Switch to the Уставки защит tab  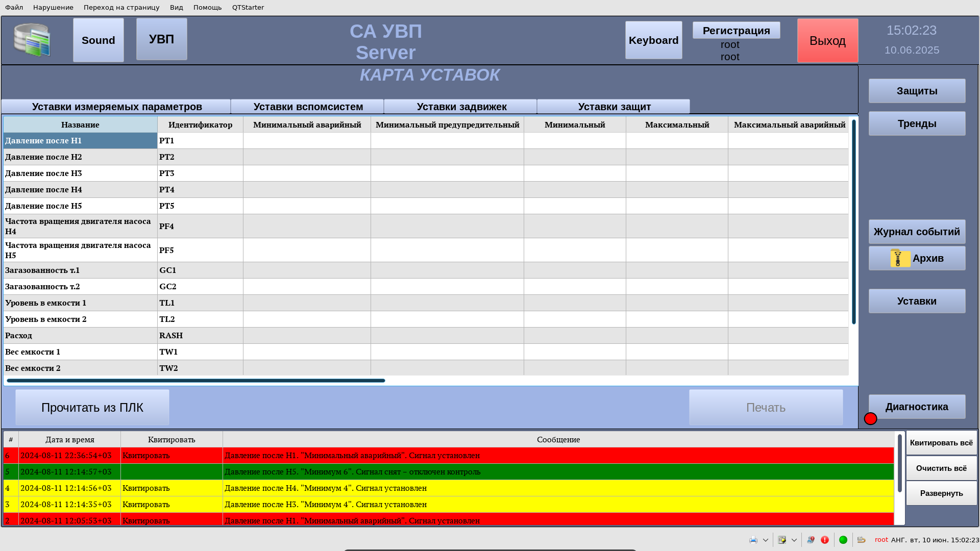(614, 107)
